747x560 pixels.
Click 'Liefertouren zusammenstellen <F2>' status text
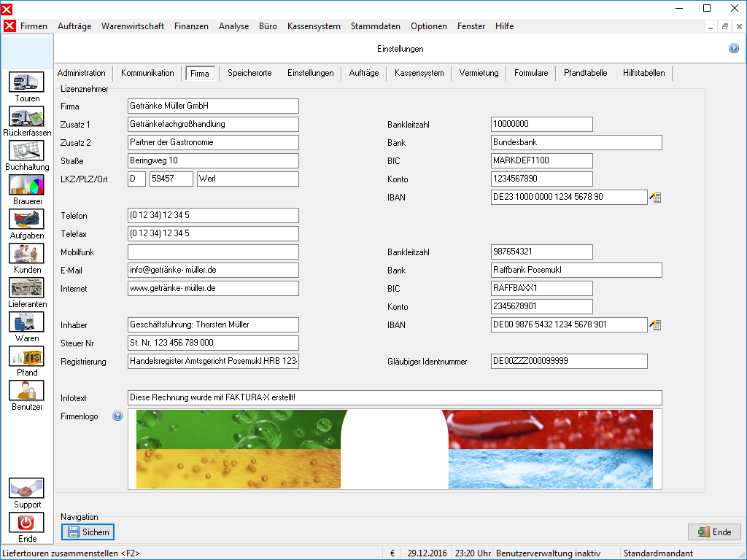pyautogui.click(x=71, y=553)
